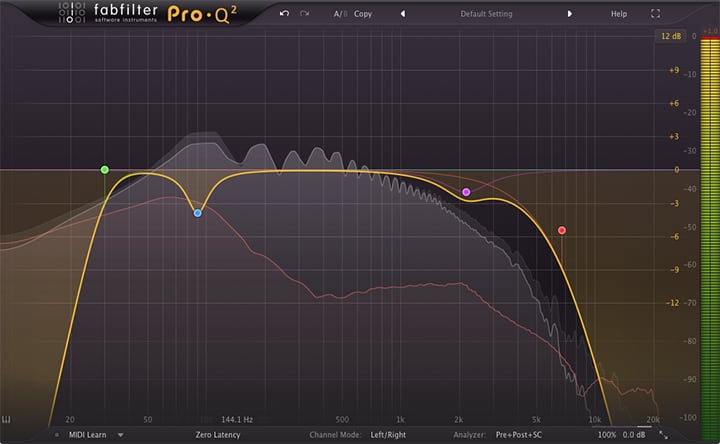Enter full screen mode

tap(655, 14)
